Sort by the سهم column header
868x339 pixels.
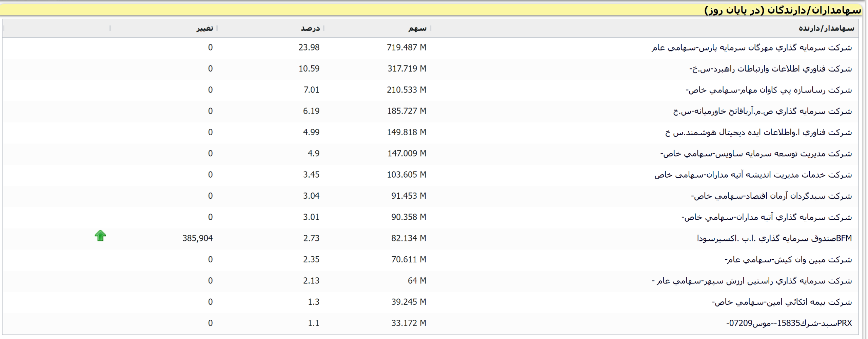[417, 28]
